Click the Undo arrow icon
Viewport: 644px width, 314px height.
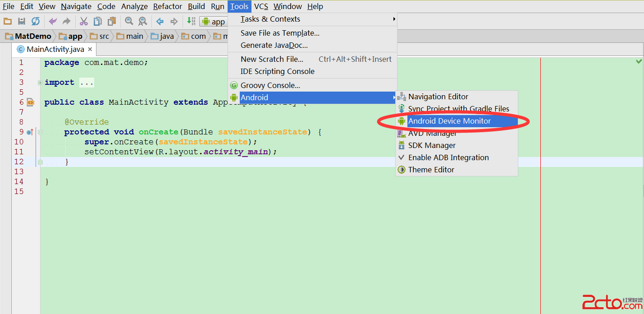coord(53,21)
